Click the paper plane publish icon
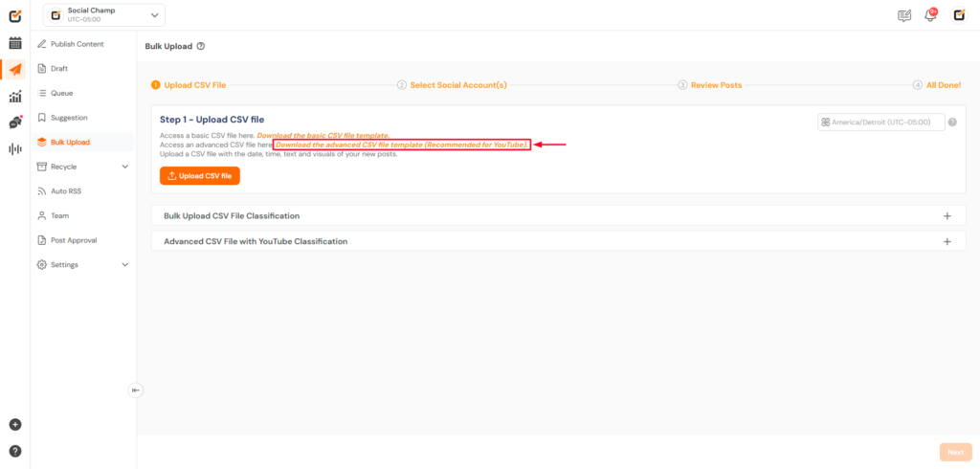This screenshot has width=980, height=469. pyautogui.click(x=15, y=70)
